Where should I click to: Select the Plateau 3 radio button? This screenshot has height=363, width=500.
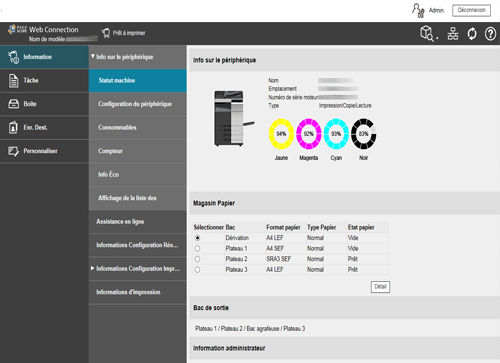(197, 270)
